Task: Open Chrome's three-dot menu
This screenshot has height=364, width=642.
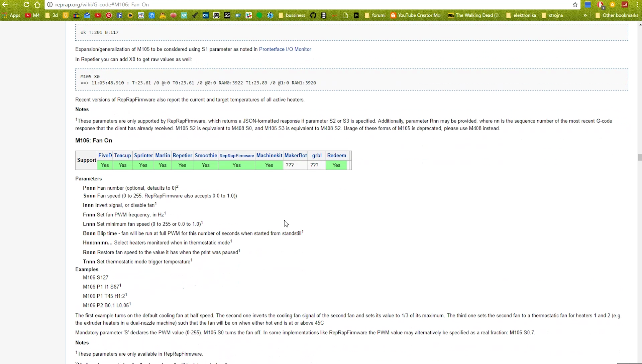Action: [x=637, y=5]
